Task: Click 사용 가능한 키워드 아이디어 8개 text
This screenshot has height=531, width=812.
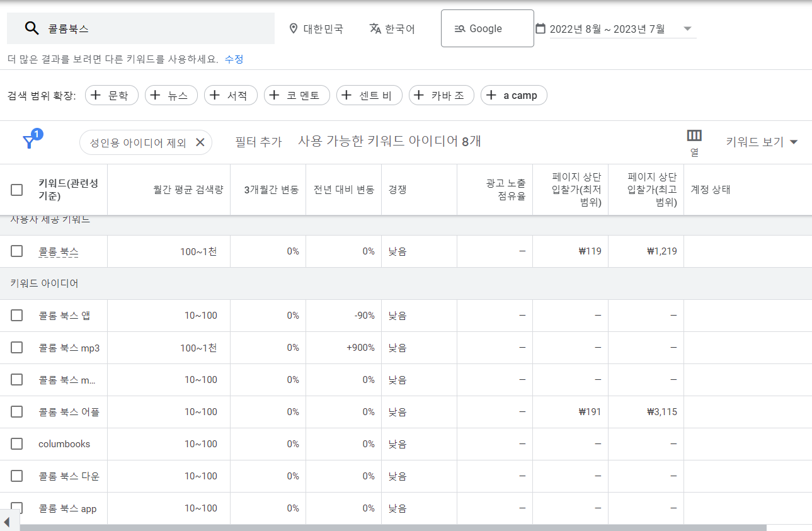Action: click(x=390, y=142)
